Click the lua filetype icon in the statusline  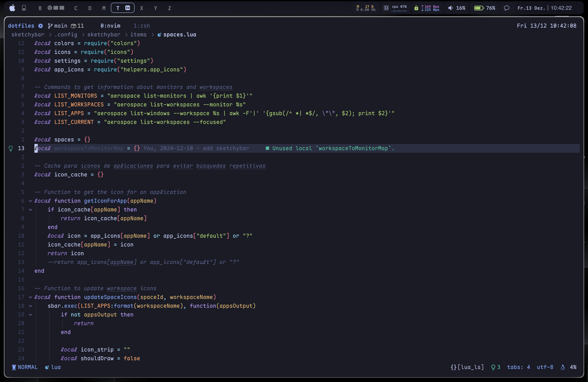coord(47,367)
